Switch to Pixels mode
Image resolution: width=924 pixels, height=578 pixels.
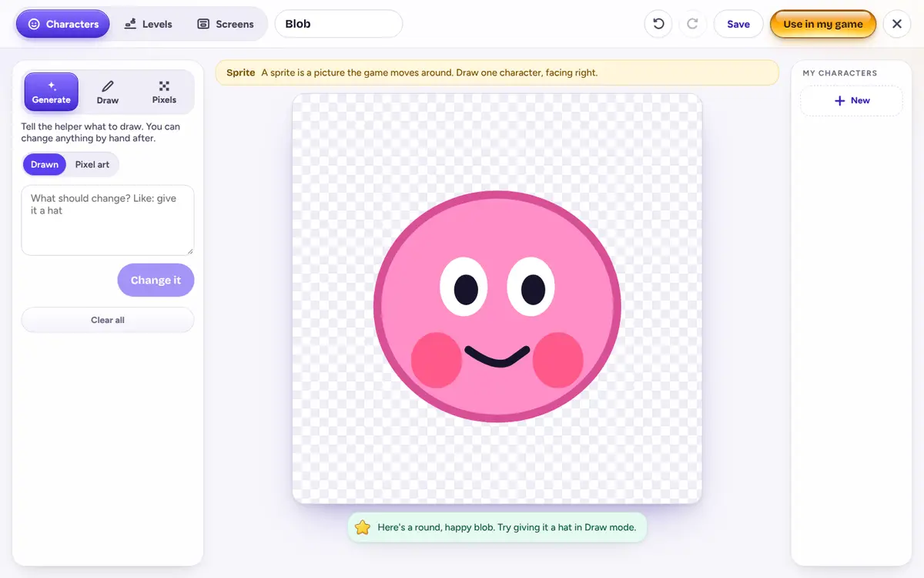[164, 92]
